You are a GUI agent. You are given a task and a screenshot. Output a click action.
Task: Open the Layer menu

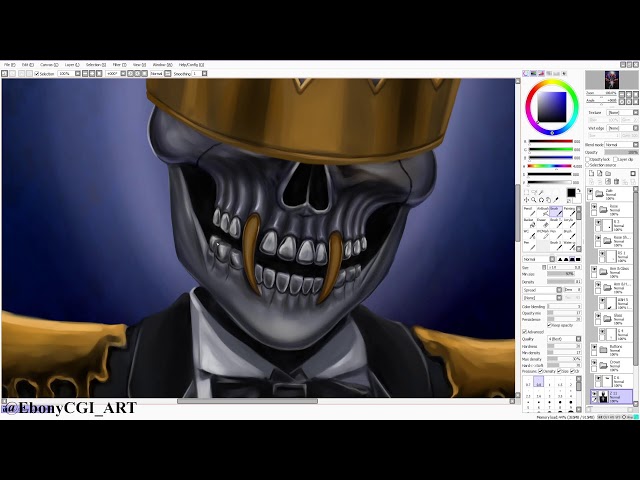72,64
